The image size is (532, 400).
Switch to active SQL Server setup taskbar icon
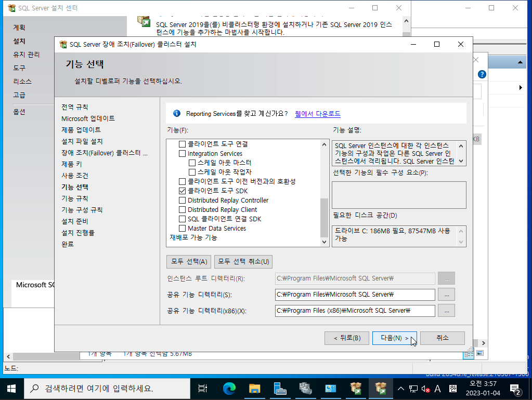381,389
